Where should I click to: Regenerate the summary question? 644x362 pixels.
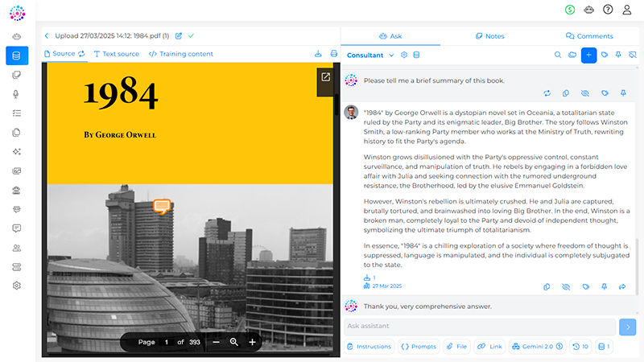pyautogui.click(x=547, y=93)
